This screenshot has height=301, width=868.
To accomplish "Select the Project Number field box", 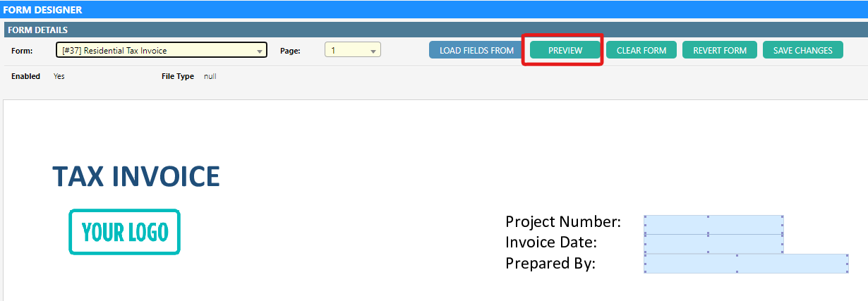I will 713,225.
